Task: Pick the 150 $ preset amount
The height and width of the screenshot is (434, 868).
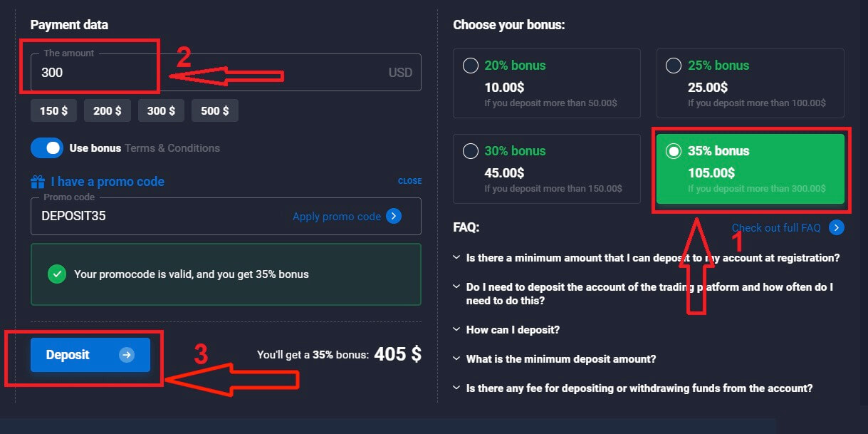Action: (54, 110)
